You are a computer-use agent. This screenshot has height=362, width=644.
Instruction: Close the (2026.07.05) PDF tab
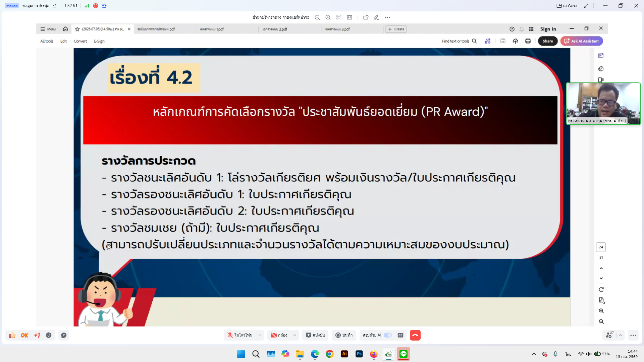pyautogui.click(x=129, y=29)
